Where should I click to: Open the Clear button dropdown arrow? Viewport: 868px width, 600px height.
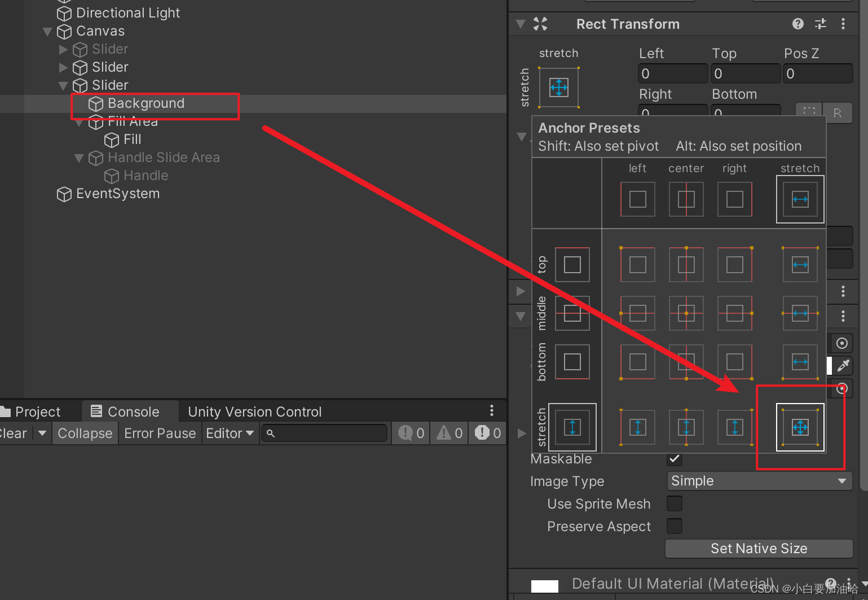42,433
